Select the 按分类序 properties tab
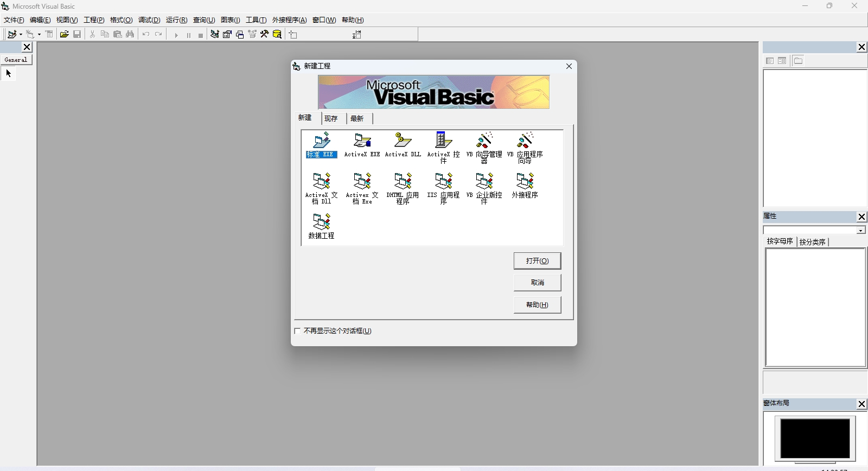The height and width of the screenshot is (471, 868). pyautogui.click(x=813, y=242)
